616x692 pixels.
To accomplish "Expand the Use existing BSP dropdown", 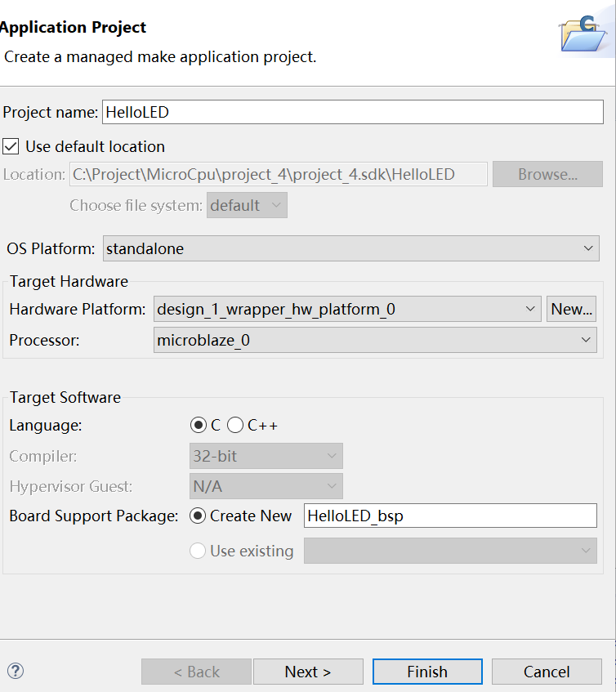I will pyautogui.click(x=450, y=551).
